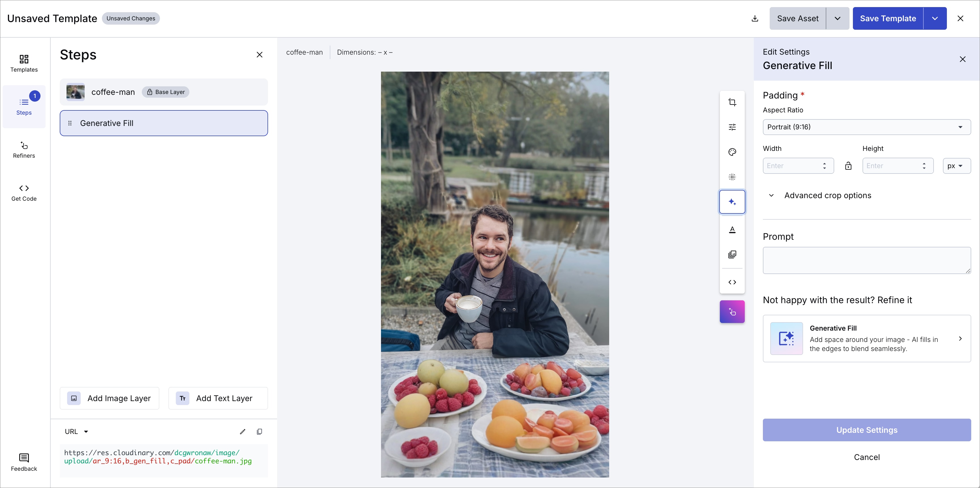The image size is (980, 488).
Task: Select the blur/pixelate dotted icon
Action: pos(732,177)
